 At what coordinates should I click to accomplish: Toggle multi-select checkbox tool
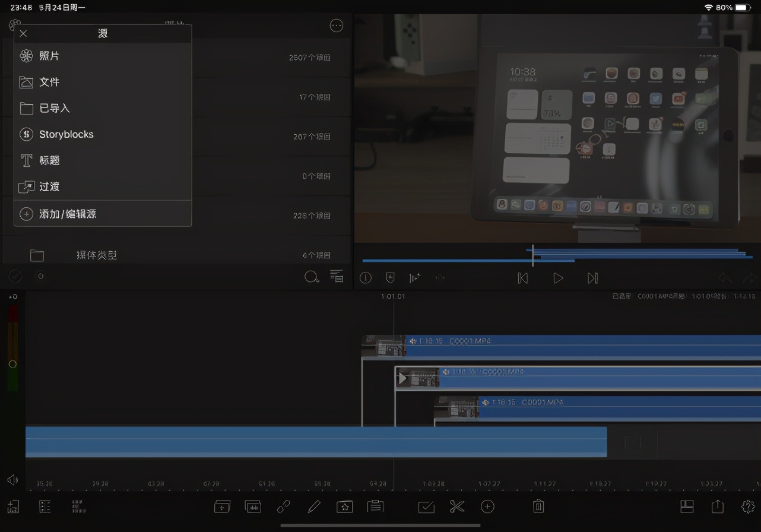pyautogui.click(x=426, y=506)
